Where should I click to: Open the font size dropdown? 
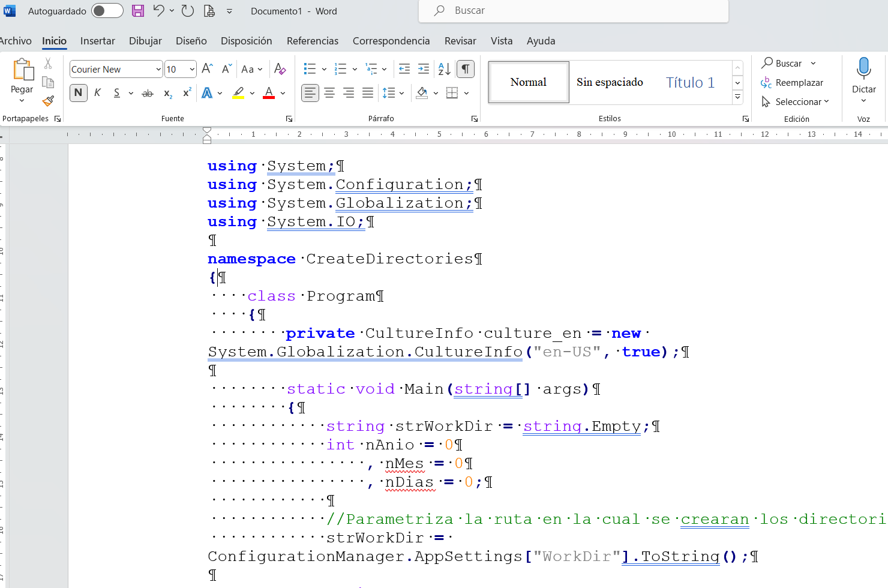pyautogui.click(x=192, y=70)
